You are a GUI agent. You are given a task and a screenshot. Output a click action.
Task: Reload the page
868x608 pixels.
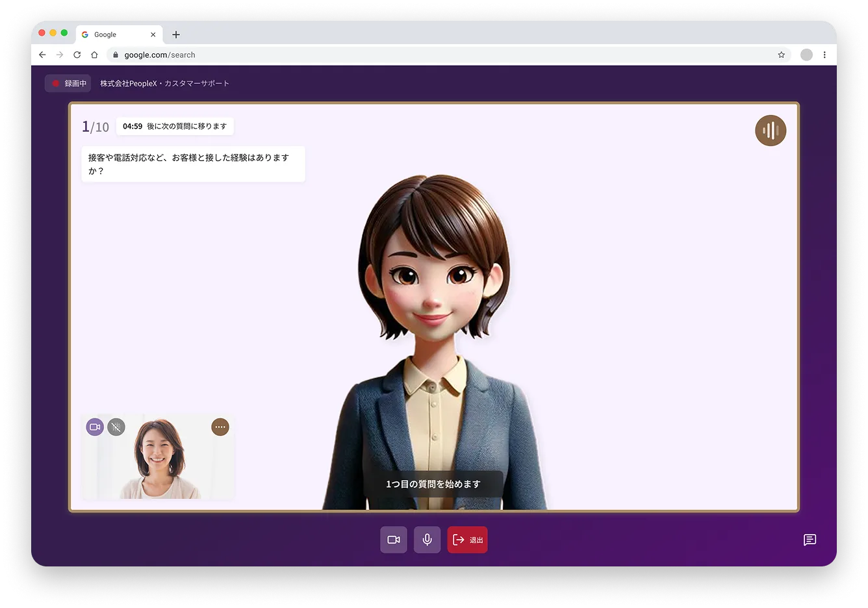point(77,55)
